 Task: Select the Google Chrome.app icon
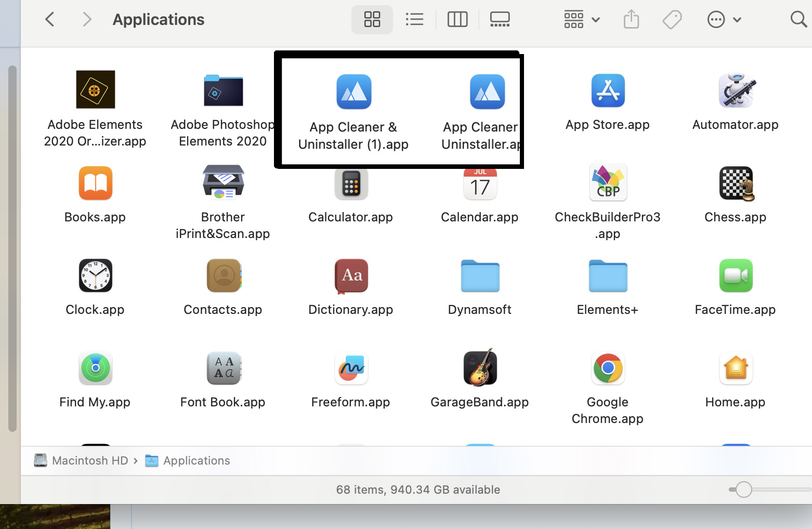tap(608, 368)
